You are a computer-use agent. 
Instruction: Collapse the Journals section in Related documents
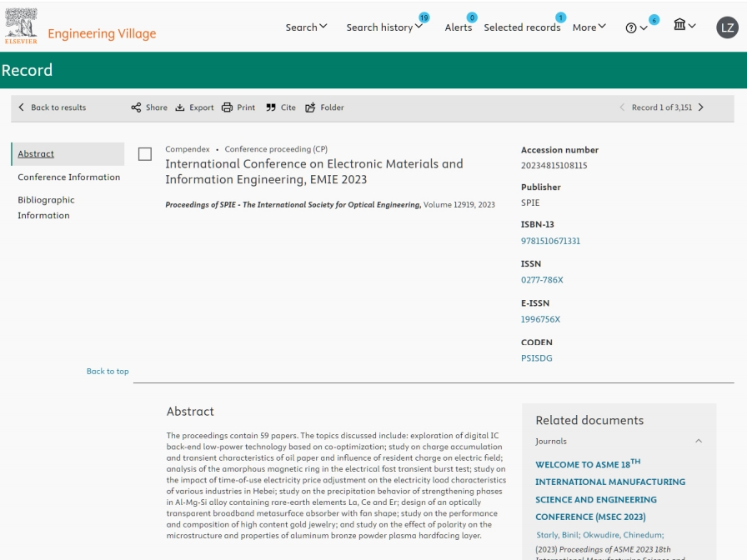[x=699, y=441]
